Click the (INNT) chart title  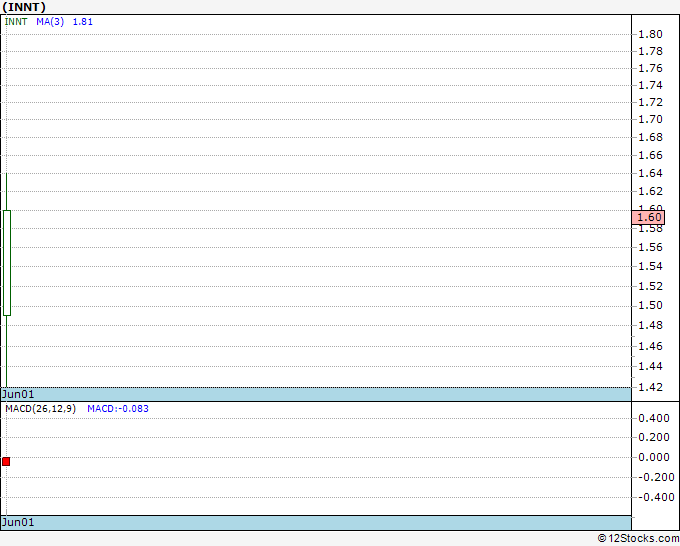coord(24,7)
